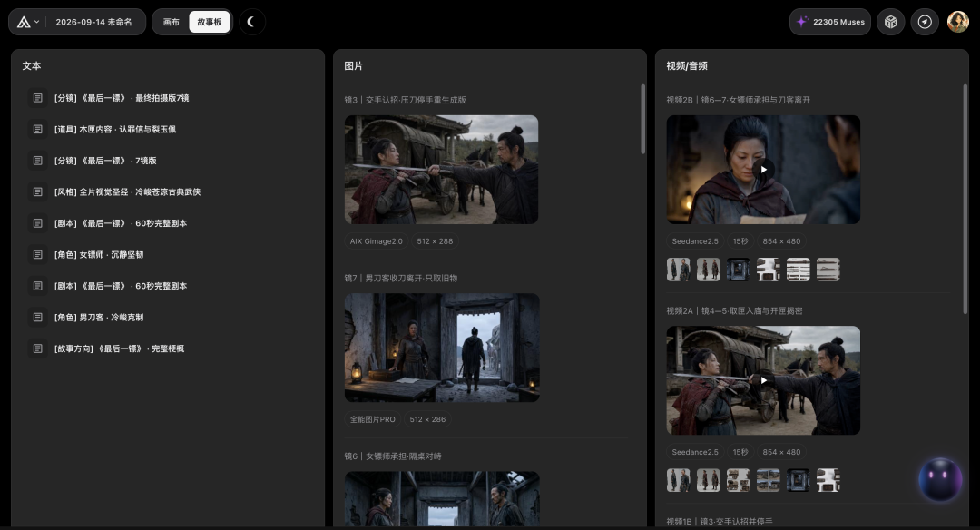Viewport: 980px width, 530px height.
Task: Click the 512 × 286 size tag
Action: [427, 419]
